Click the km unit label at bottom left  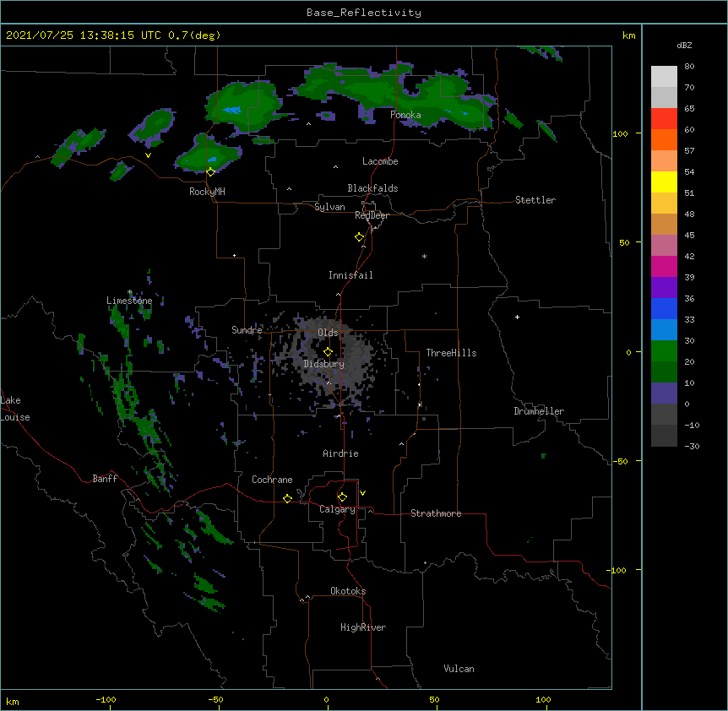pyautogui.click(x=13, y=701)
